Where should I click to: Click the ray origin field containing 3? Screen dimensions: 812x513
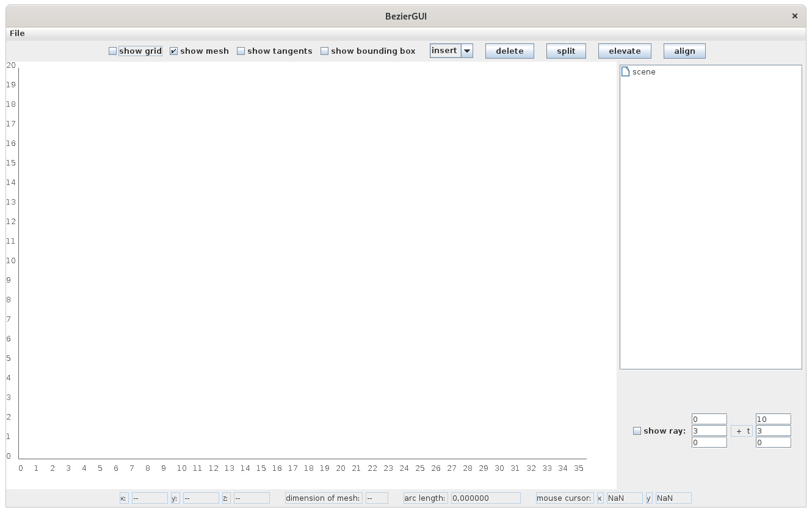pos(709,431)
